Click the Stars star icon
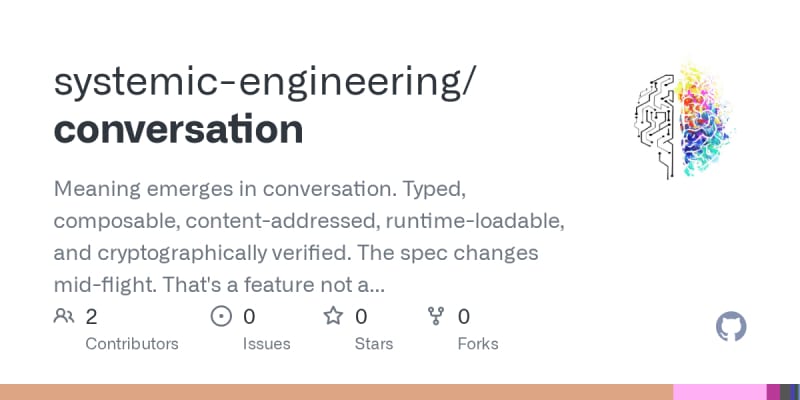Viewport: 800px width, 400px height. coord(332,317)
